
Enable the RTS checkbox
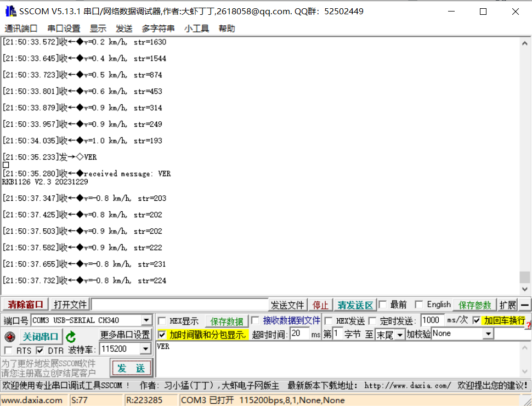(8, 350)
